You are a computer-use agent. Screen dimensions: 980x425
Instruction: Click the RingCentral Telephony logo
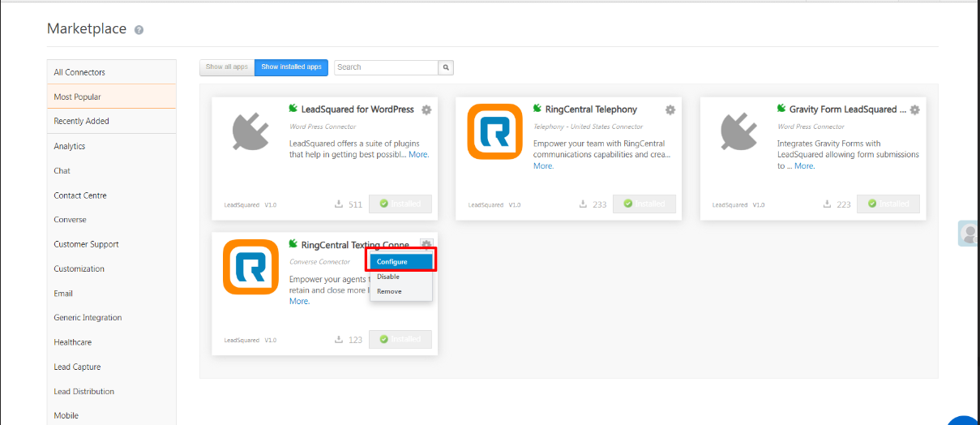pyautogui.click(x=495, y=131)
